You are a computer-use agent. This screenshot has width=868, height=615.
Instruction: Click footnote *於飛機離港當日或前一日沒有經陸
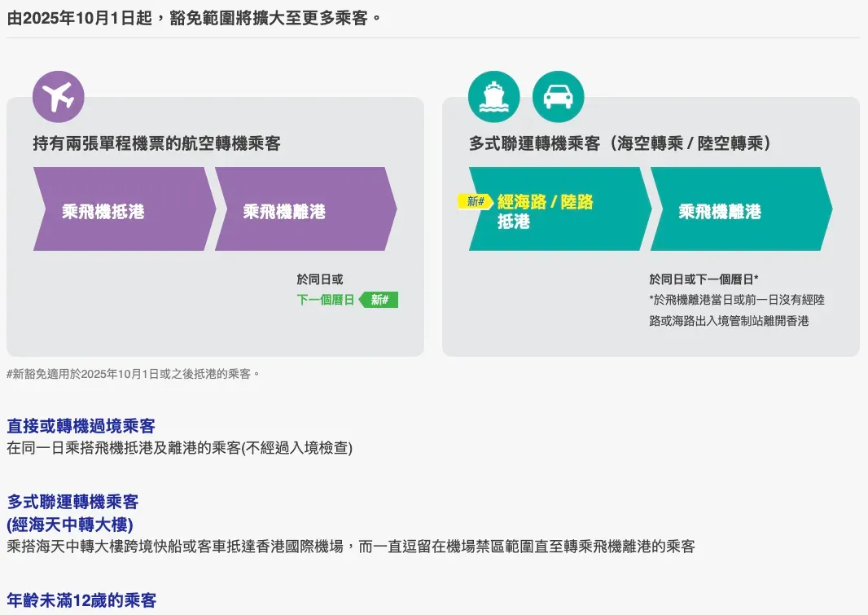pyautogui.click(x=737, y=300)
